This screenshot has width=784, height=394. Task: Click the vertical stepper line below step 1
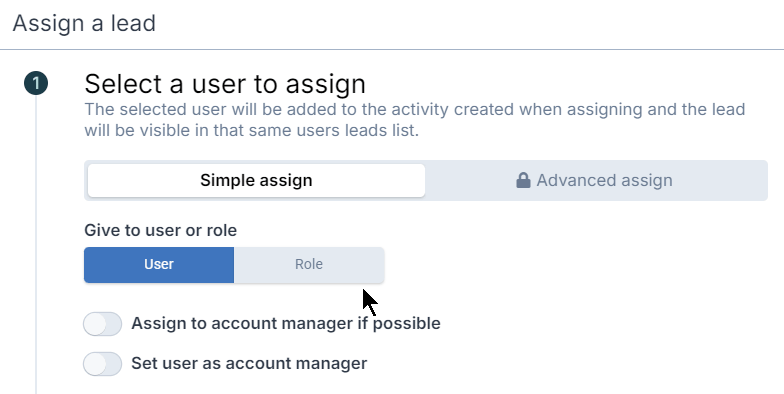tap(36, 245)
